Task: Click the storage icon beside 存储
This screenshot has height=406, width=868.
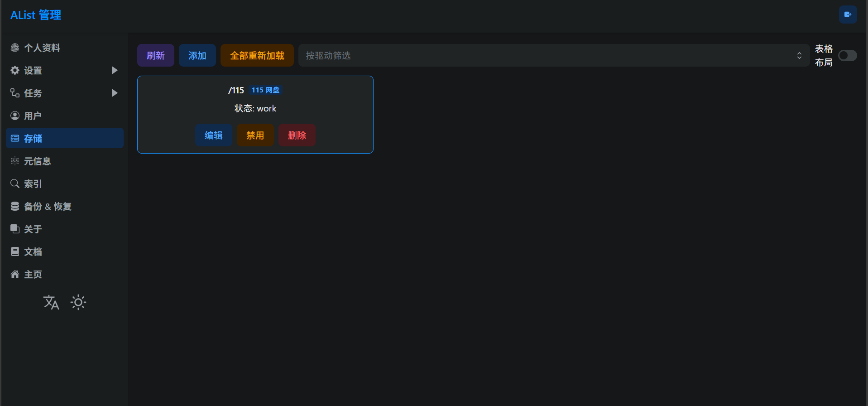Action: pyautogui.click(x=15, y=138)
